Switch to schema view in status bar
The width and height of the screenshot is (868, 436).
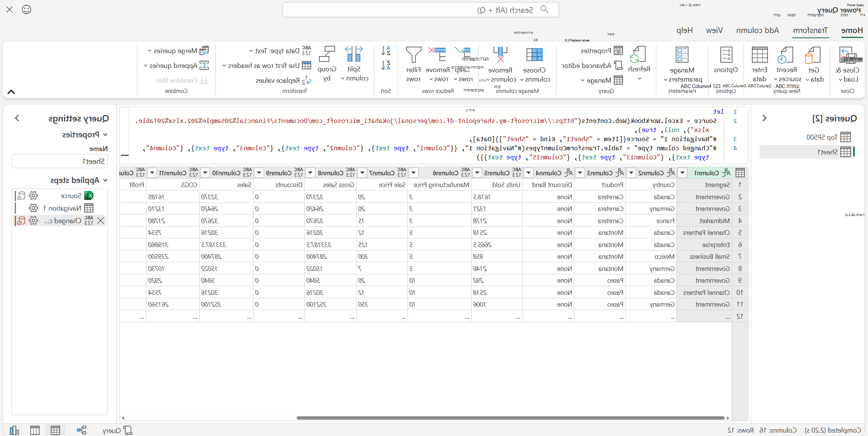(35, 430)
